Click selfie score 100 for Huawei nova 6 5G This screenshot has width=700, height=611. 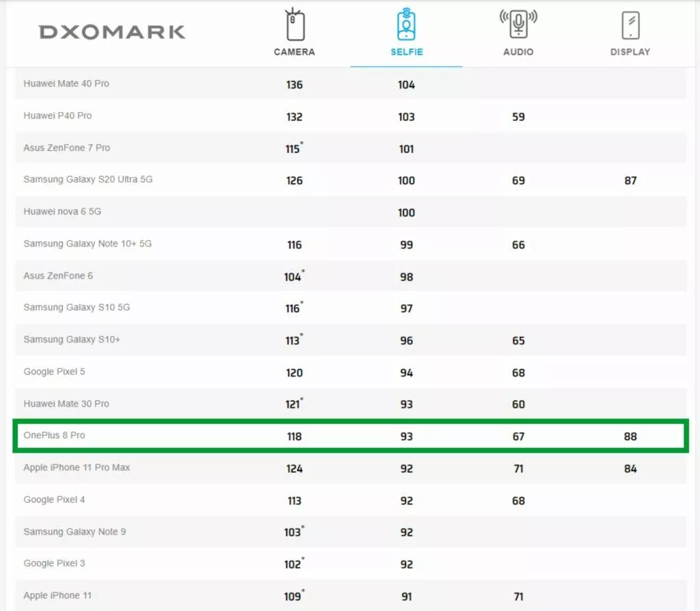point(406,213)
